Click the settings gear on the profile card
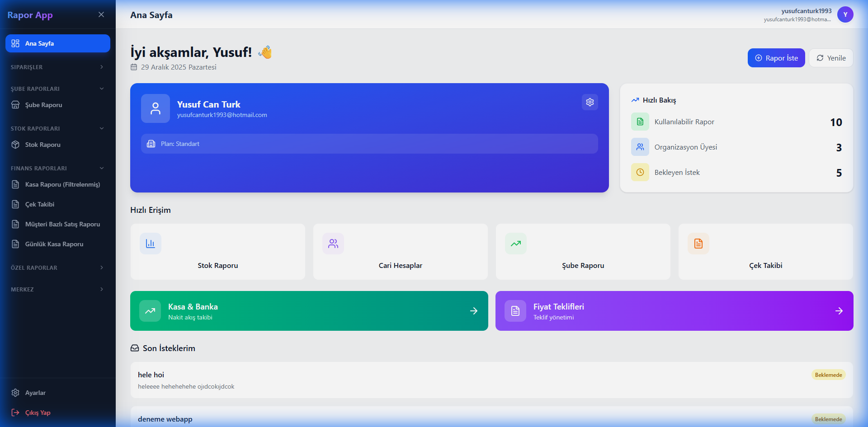The width and height of the screenshot is (868, 427). (590, 102)
